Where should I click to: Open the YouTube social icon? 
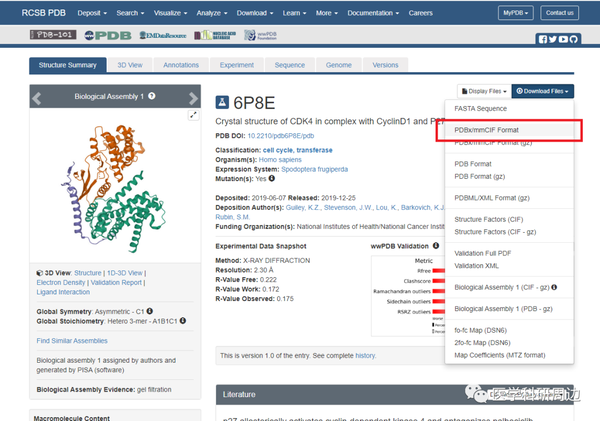coord(563,39)
